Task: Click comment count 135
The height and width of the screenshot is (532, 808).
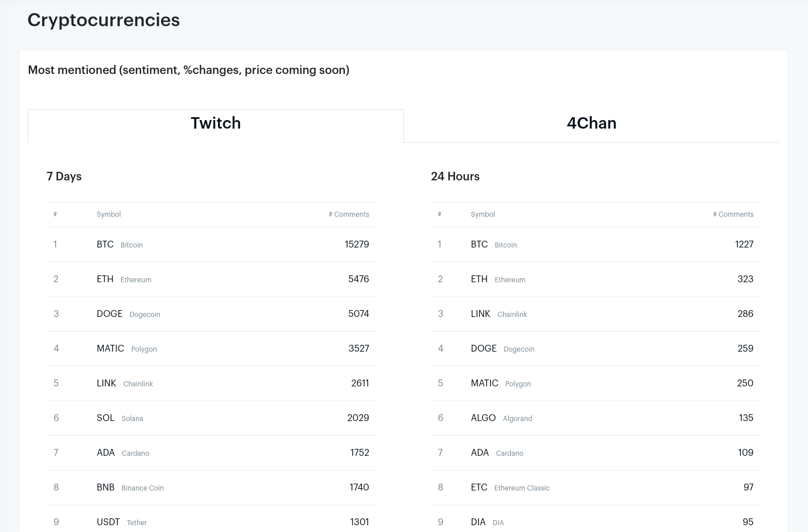Action: 746,418
